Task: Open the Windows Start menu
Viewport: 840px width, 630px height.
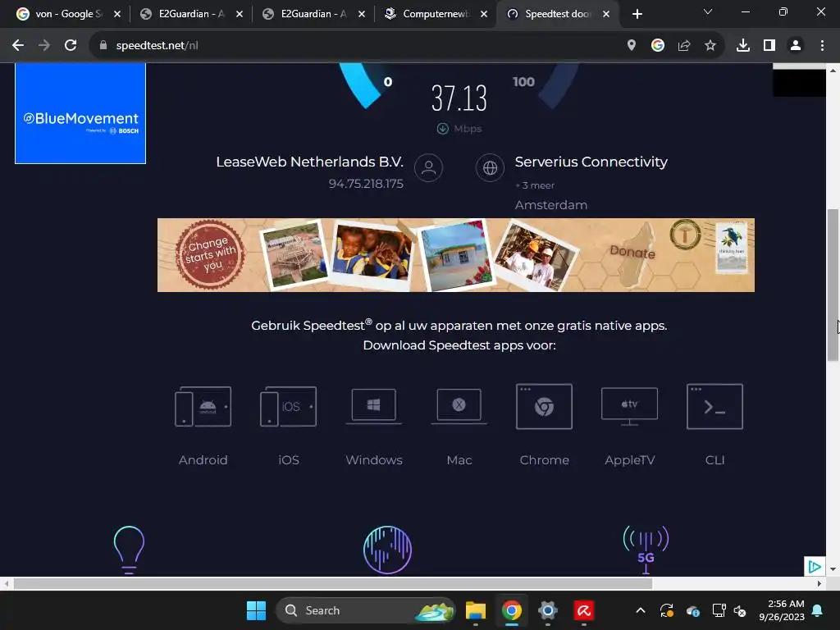Action: click(x=256, y=610)
